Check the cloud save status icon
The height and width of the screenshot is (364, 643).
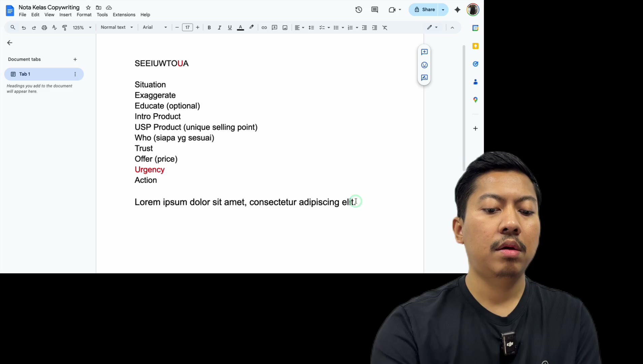109,7
